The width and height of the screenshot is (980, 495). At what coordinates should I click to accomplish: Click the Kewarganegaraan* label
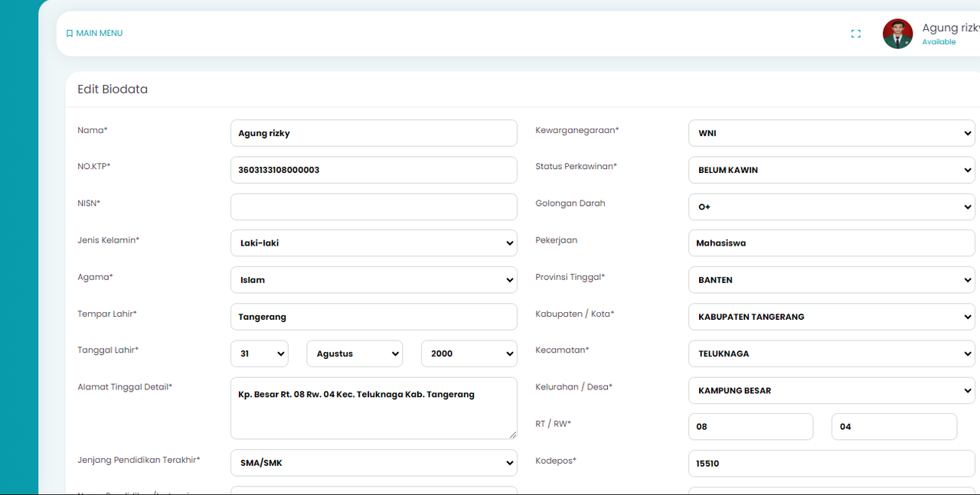click(577, 130)
